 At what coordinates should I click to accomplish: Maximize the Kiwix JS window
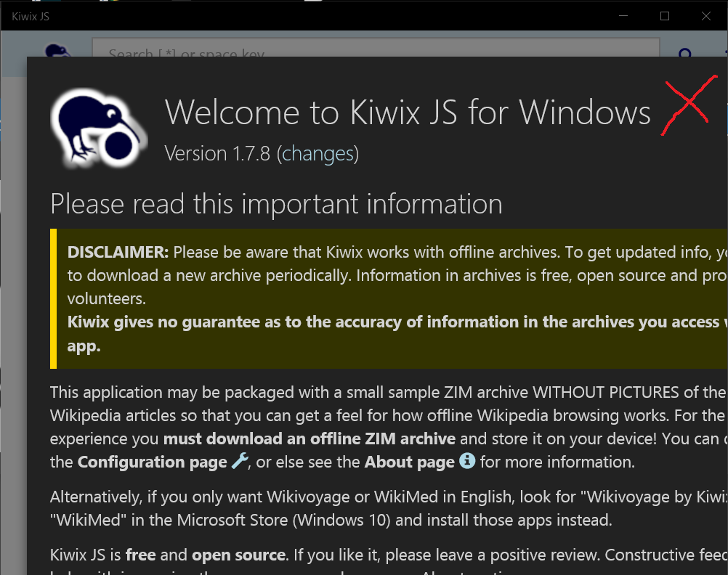[664, 15]
